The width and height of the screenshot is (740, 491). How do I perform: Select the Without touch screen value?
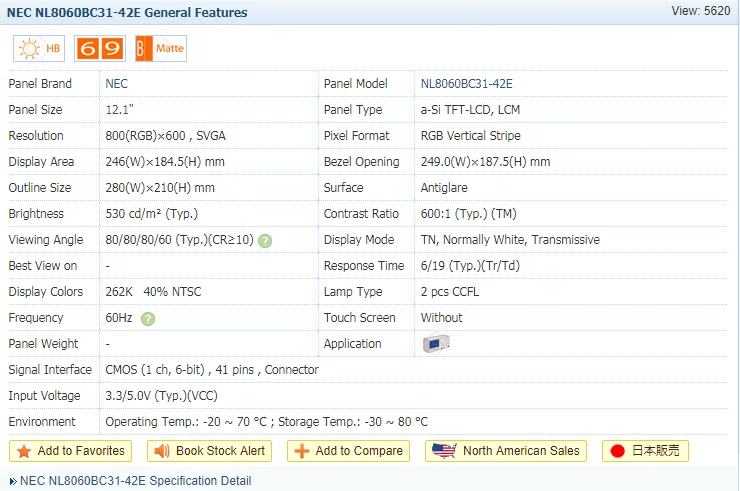pos(441,317)
